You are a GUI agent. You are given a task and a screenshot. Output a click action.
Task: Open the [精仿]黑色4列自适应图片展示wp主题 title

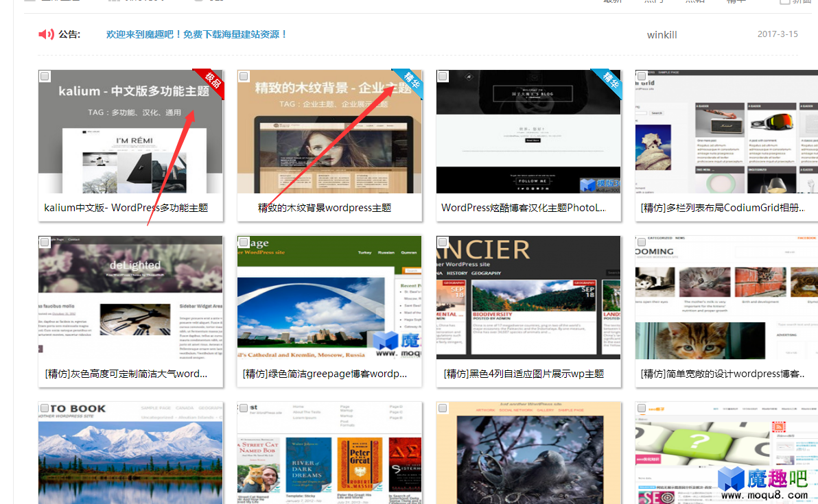(524, 374)
